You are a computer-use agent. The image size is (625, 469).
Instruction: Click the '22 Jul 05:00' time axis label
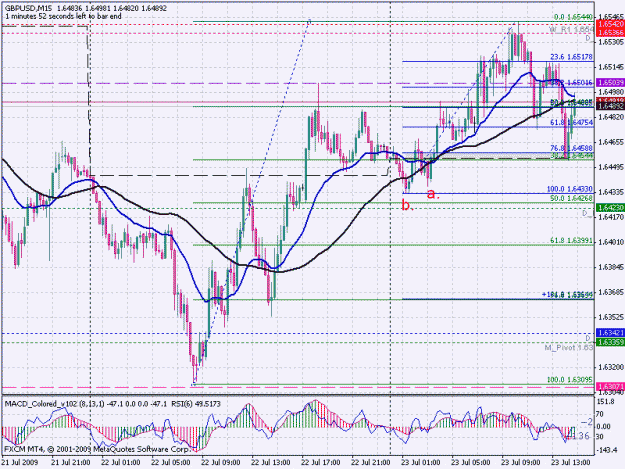tap(171, 463)
